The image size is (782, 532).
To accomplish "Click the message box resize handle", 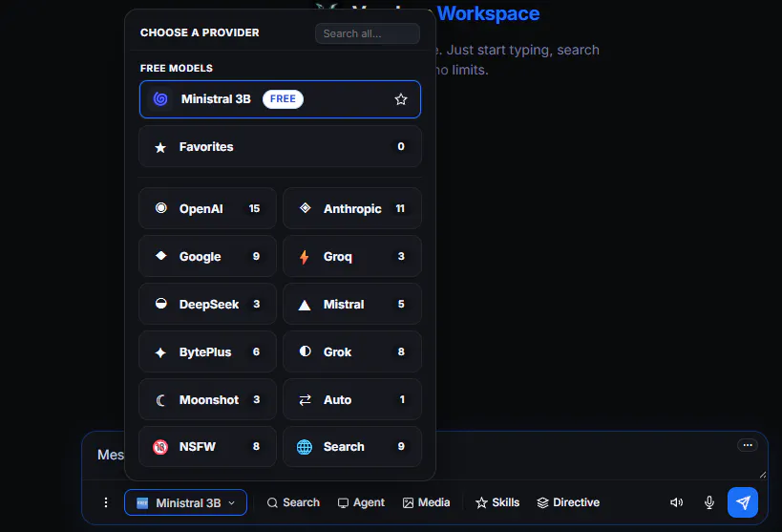I will [x=763, y=475].
